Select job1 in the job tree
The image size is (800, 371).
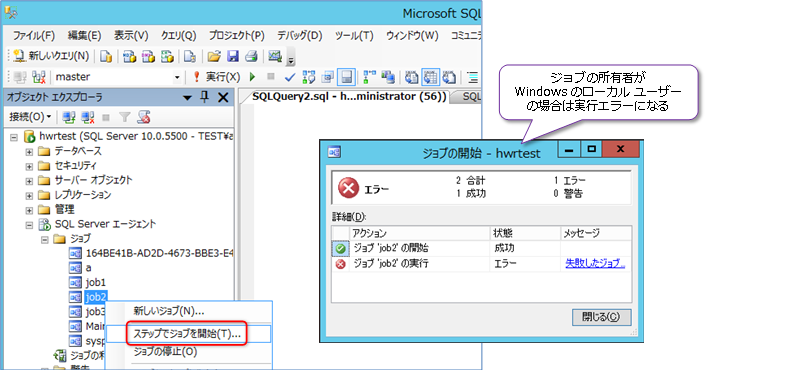(x=95, y=282)
